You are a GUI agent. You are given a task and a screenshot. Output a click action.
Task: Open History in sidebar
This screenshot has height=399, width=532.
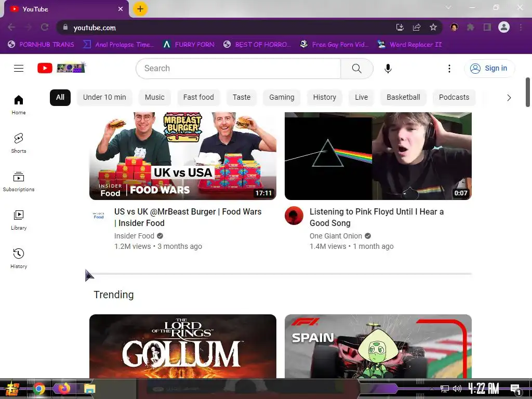19,259
